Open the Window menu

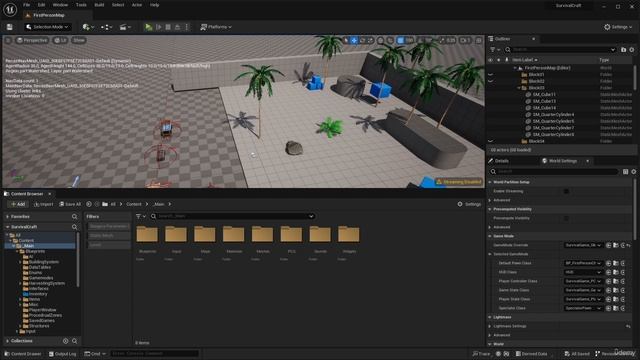pyautogui.click(x=60, y=5)
